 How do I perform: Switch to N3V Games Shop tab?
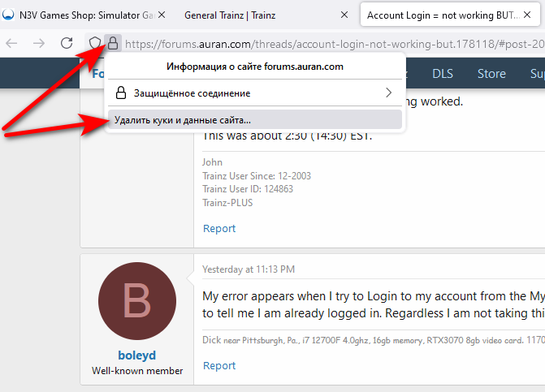[84, 15]
